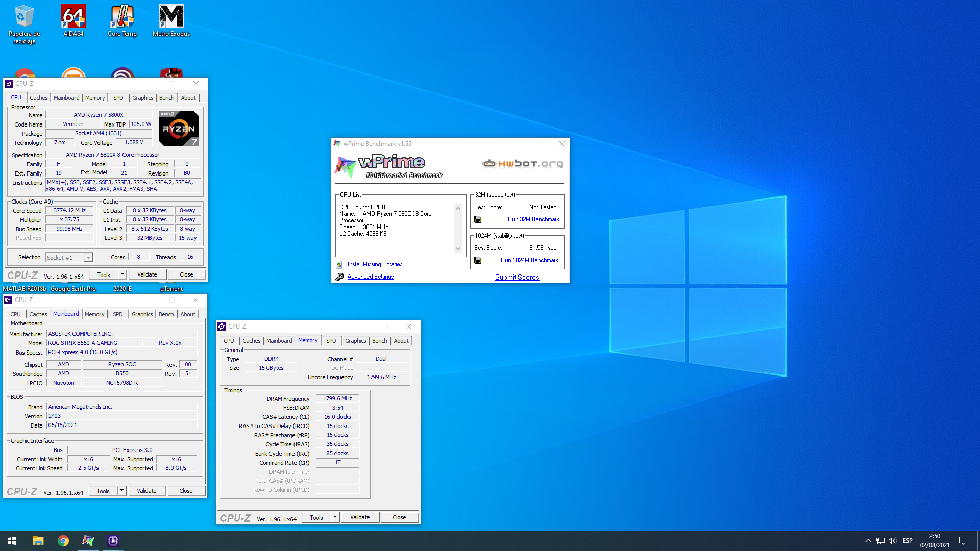Click the Ryzen 7 logo in CPU-Z
This screenshot has height=551, width=980.
coord(179,129)
